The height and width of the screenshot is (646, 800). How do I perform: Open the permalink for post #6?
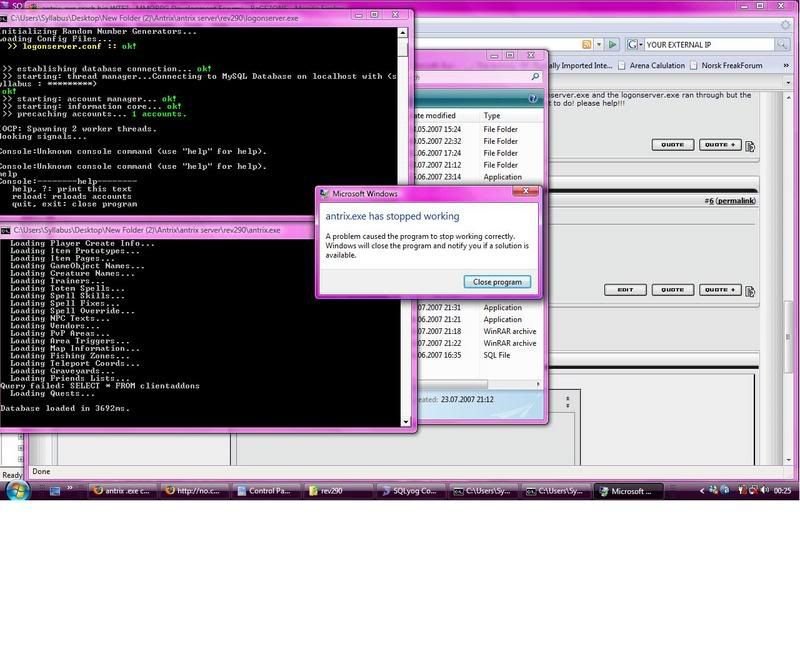coord(735,201)
